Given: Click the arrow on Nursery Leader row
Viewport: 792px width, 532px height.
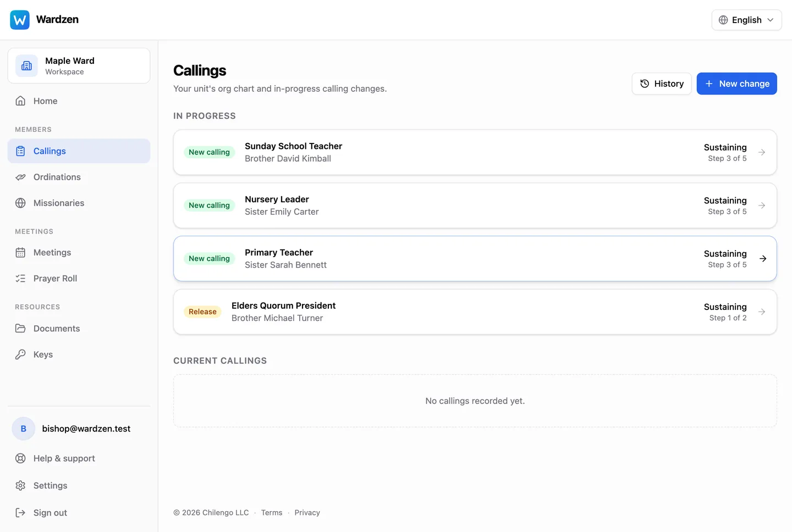Looking at the screenshot, I should 762,206.
